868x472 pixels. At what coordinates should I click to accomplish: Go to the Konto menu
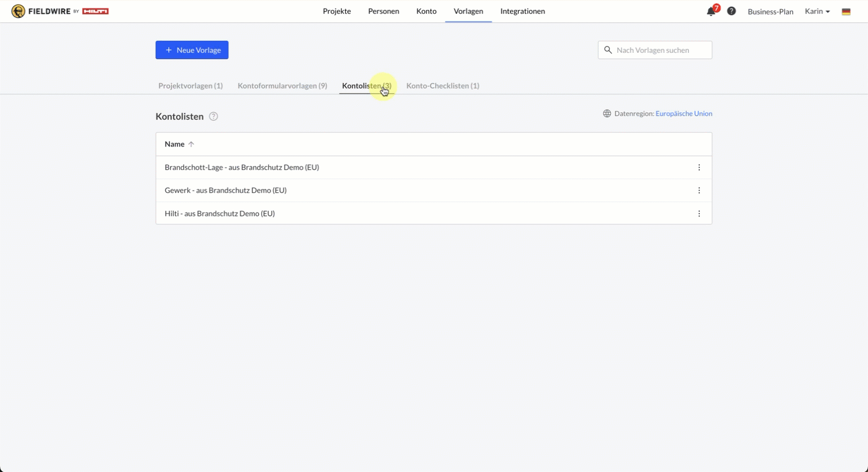pyautogui.click(x=426, y=11)
